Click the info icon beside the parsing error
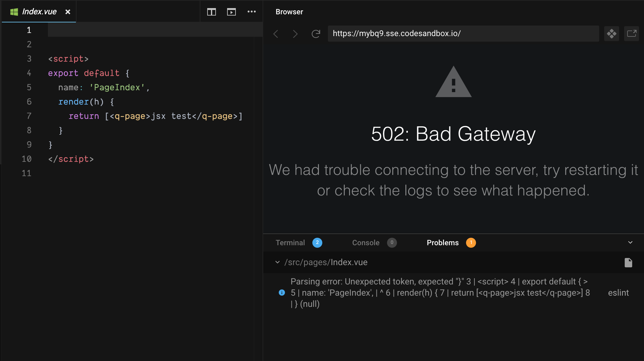Image resolution: width=644 pixels, height=361 pixels. (x=282, y=293)
